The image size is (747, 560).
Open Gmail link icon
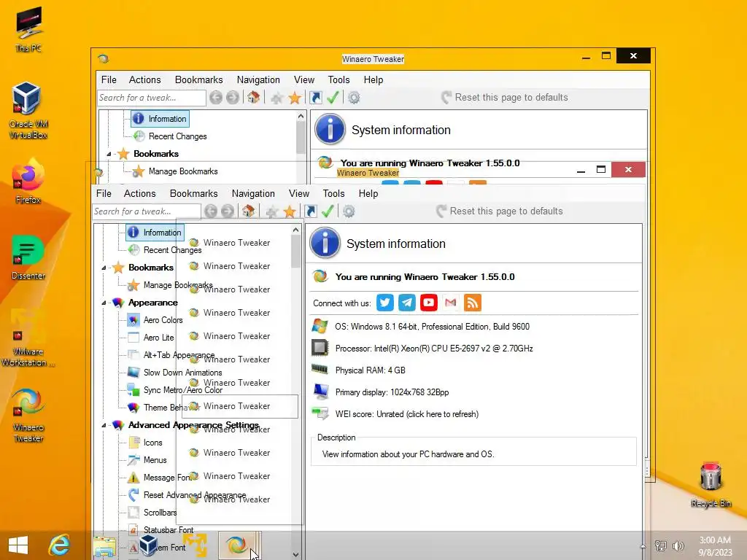tap(451, 303)
